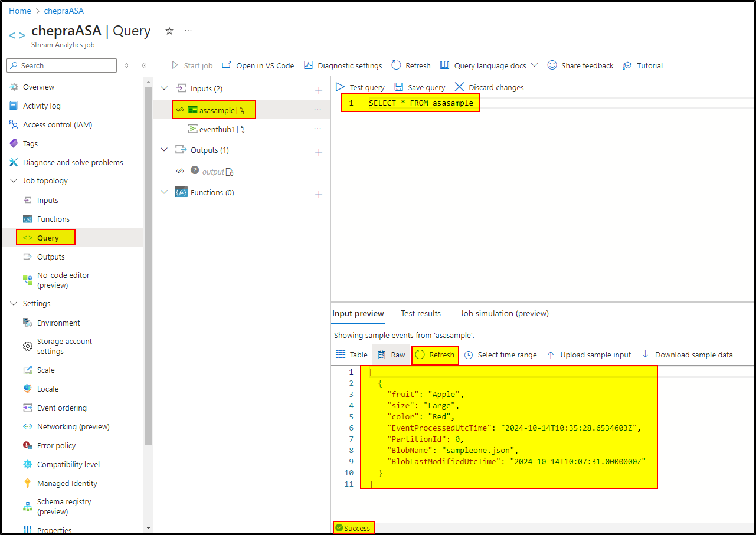Collapse the Inputs (2) section
The height and width of the screenshot is (535, 756).
pyautogui.click(x=163, y=87)
